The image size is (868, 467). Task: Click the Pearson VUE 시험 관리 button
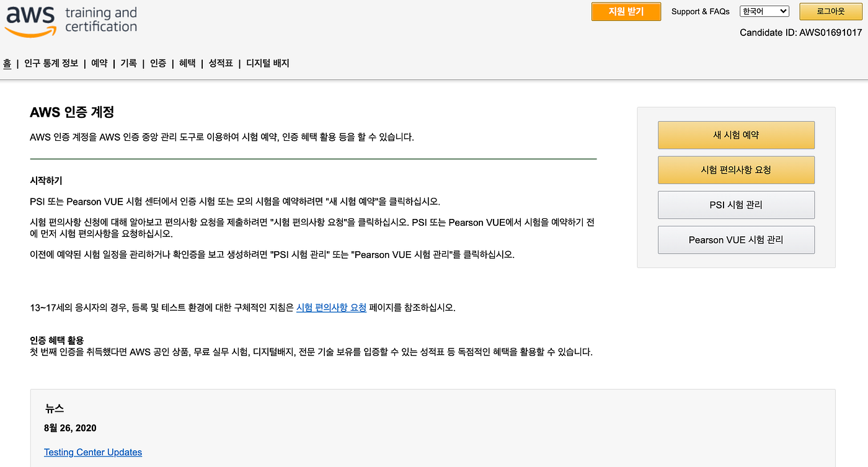[736, 240]
